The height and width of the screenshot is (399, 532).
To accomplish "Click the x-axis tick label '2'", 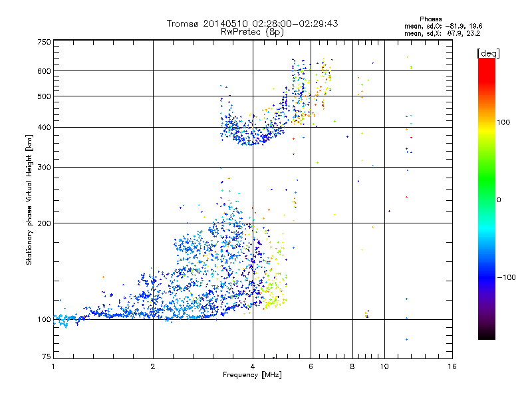I will [153, 366].
